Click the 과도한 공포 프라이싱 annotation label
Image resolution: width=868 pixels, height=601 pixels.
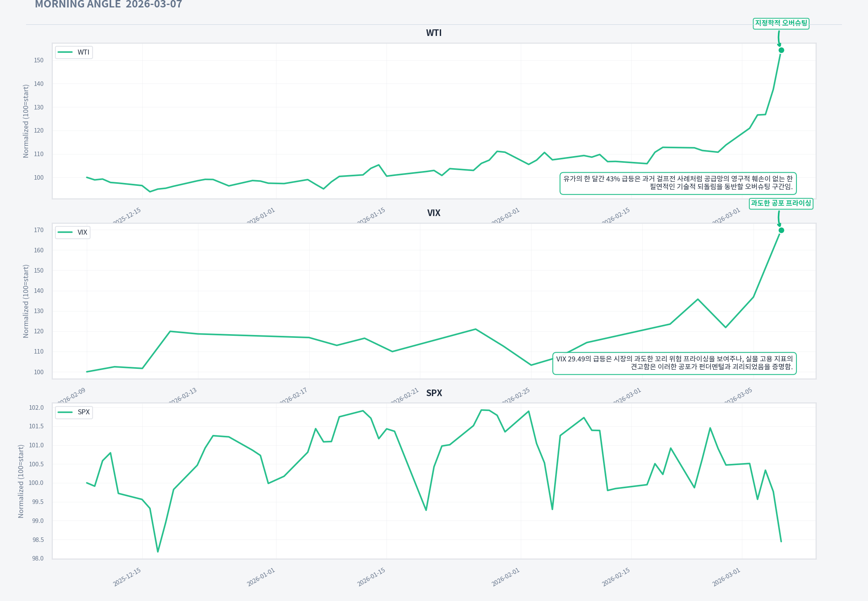point(781,203)
